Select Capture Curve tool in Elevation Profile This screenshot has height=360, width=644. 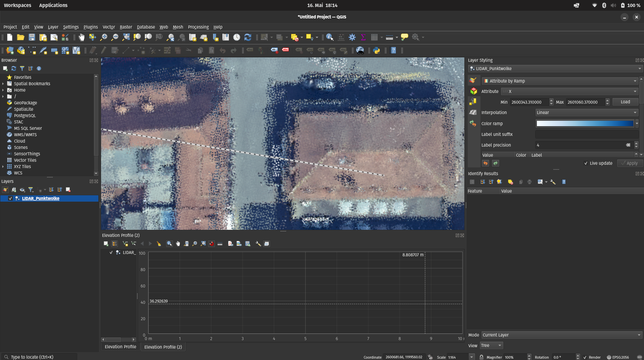click(x=125, y=244)
